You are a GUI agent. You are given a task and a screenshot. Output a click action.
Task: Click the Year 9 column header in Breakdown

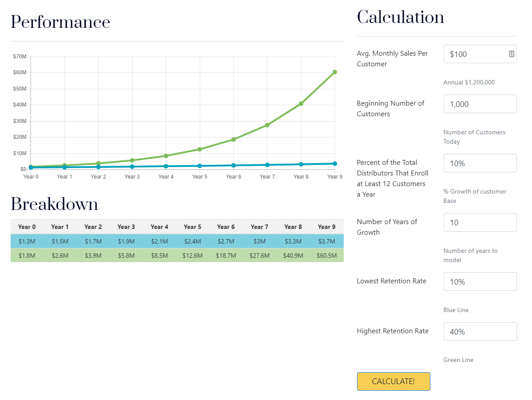327,227
